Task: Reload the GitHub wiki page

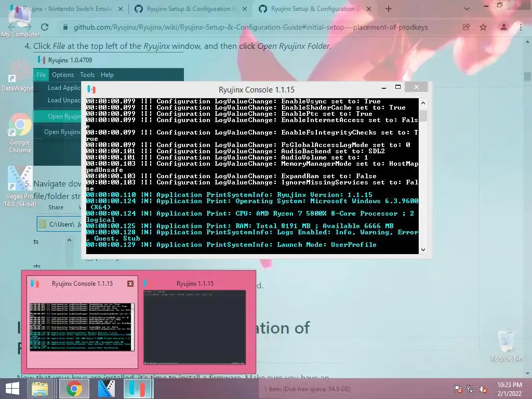Action: [x=45, y=27]
